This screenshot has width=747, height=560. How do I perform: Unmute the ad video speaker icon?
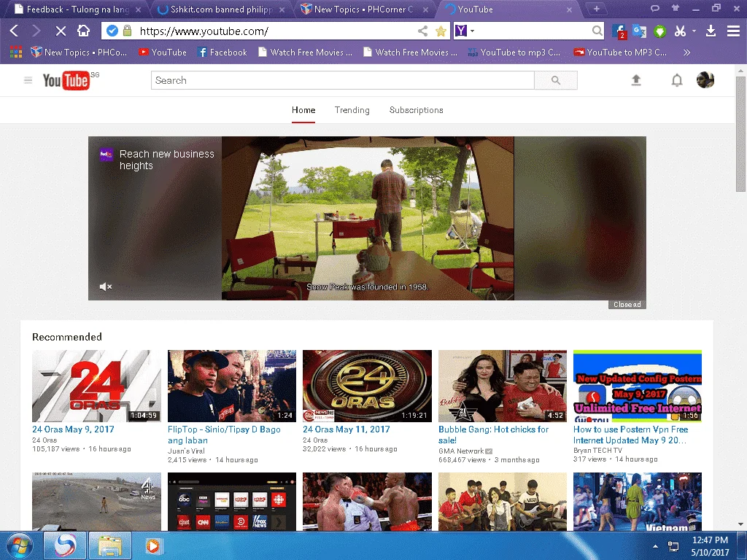pyautogui.click(x=105, y=287)
